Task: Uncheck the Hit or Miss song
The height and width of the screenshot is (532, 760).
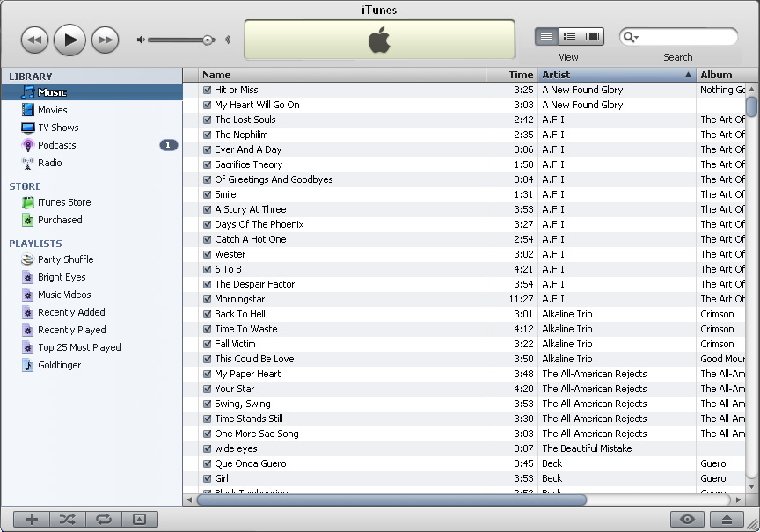Action: click(x=207, y=90)
